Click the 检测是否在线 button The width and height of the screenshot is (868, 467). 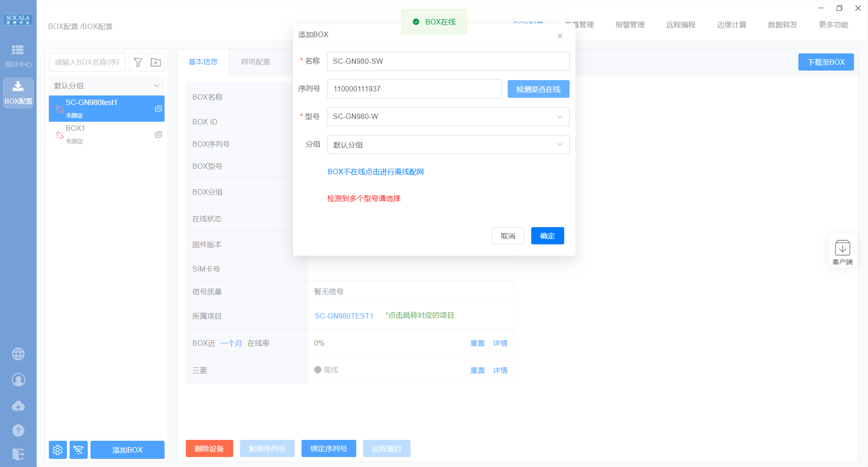(x=538, y=89)
